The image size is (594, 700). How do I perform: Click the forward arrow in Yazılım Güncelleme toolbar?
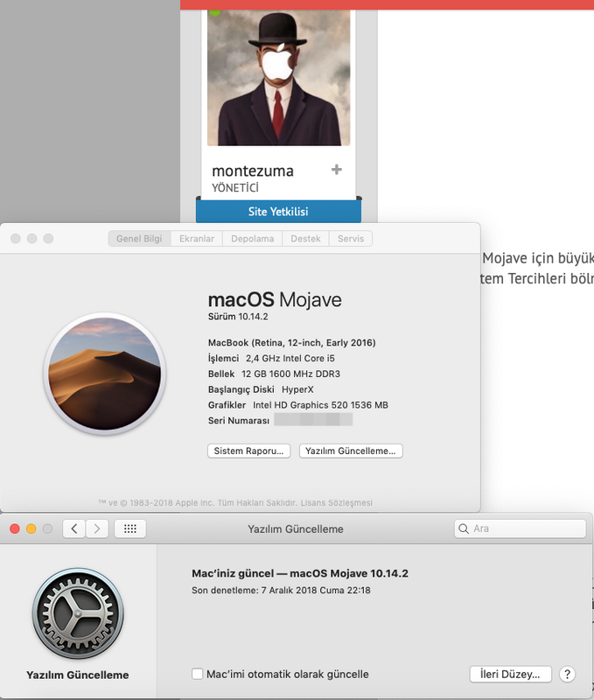(97, 528)
